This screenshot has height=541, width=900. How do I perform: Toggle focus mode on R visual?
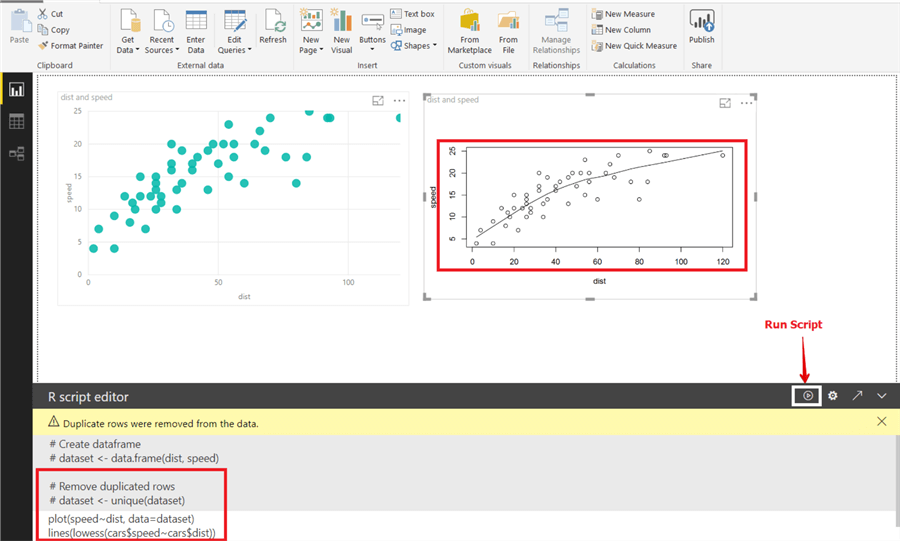(x=727, y=102)
